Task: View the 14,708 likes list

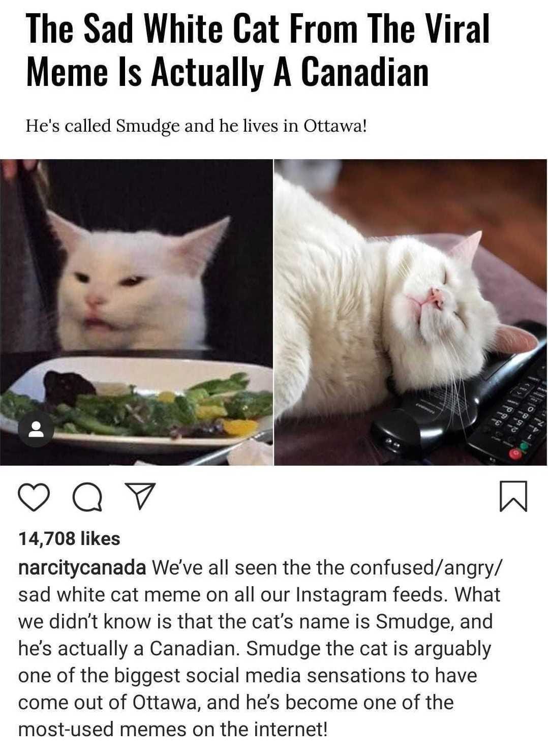Action: (69, 538)
